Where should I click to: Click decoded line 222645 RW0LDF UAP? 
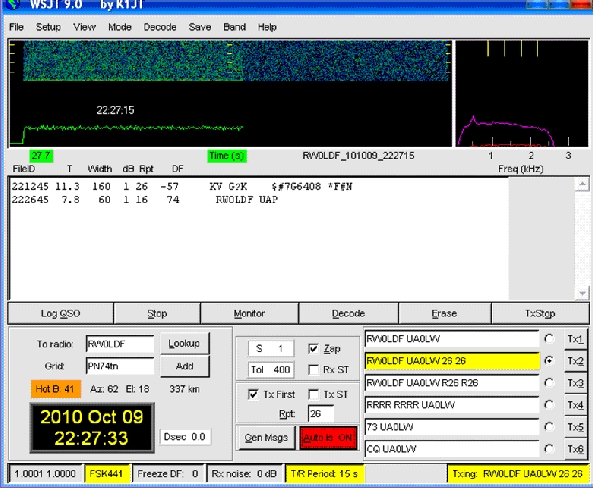pyautogui.click(x=145, y=200)
